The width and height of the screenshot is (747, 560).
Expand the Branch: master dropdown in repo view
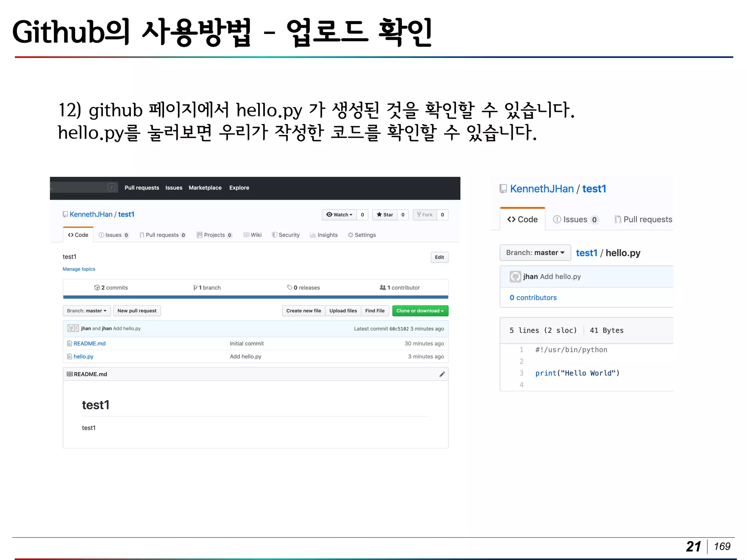[86, 311]
